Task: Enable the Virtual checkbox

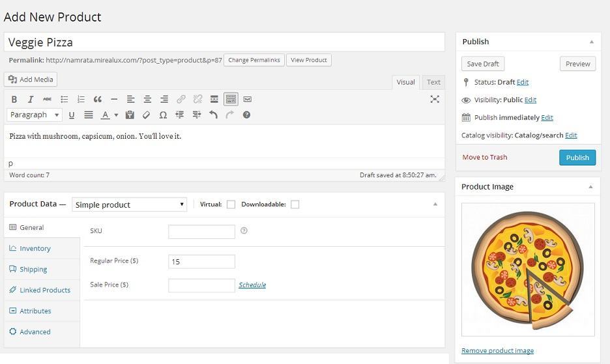Action: pos(231,204)
